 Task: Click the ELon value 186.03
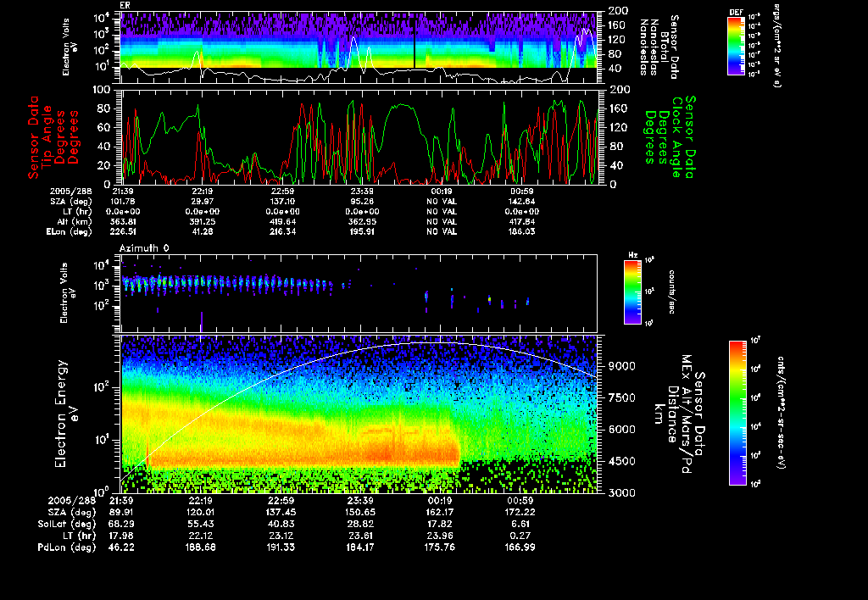click(521, 231)
